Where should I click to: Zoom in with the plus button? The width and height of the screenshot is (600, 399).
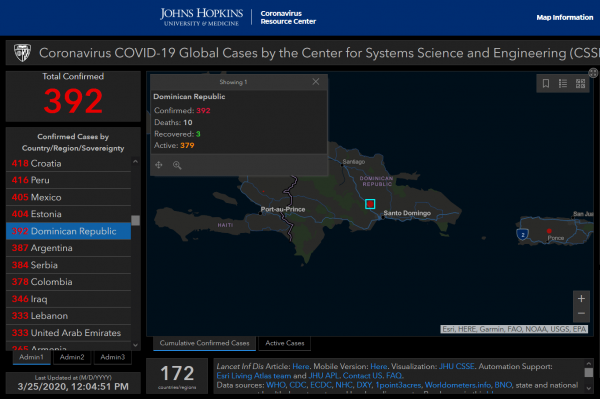(x=581, y=298)
